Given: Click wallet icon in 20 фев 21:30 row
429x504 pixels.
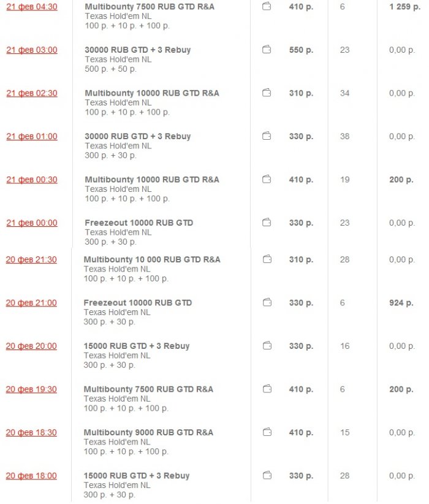Looking at the screenshot, I should point(267,260).
